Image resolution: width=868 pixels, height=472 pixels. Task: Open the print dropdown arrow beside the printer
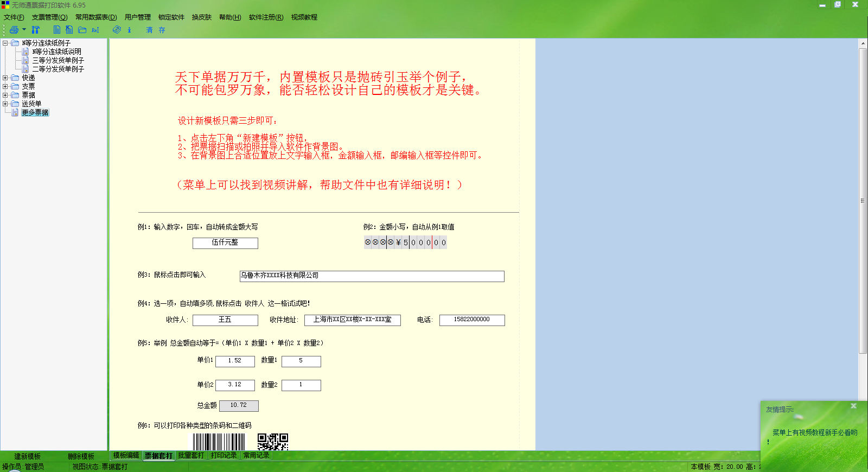tap(24, 30)
